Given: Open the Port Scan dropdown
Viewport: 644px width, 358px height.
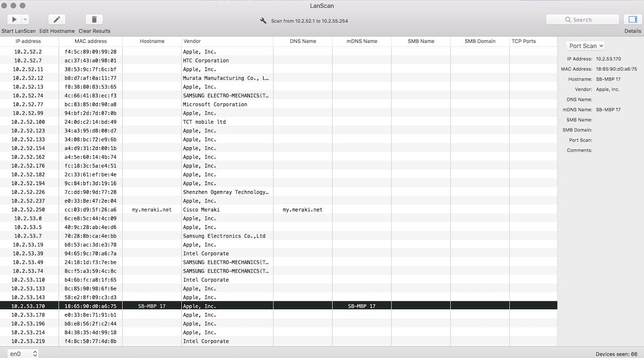Looking at the screenshot, I should pyautogui.click(x=585, y=46).
